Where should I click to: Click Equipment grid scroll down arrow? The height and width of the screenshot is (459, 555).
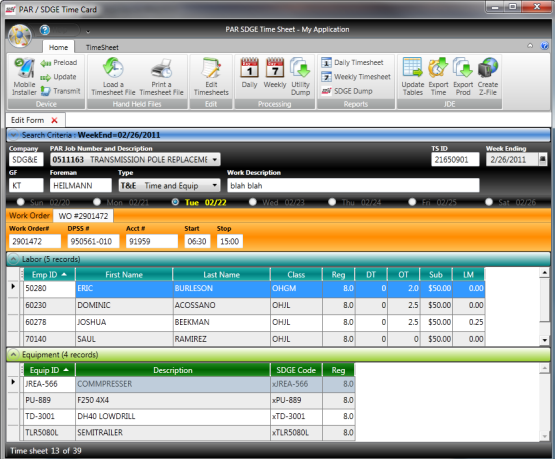pos(544,436)
